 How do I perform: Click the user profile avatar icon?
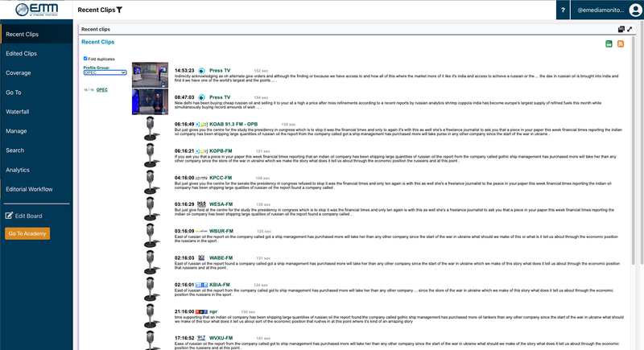634,10
